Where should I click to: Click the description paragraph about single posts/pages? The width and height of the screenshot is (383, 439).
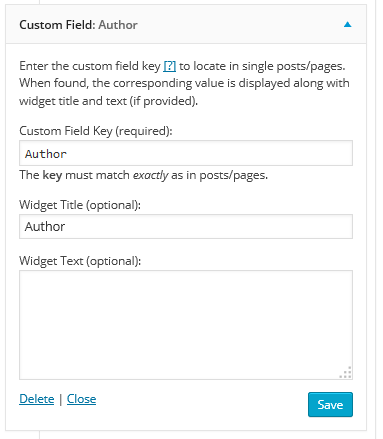point(184,83)
